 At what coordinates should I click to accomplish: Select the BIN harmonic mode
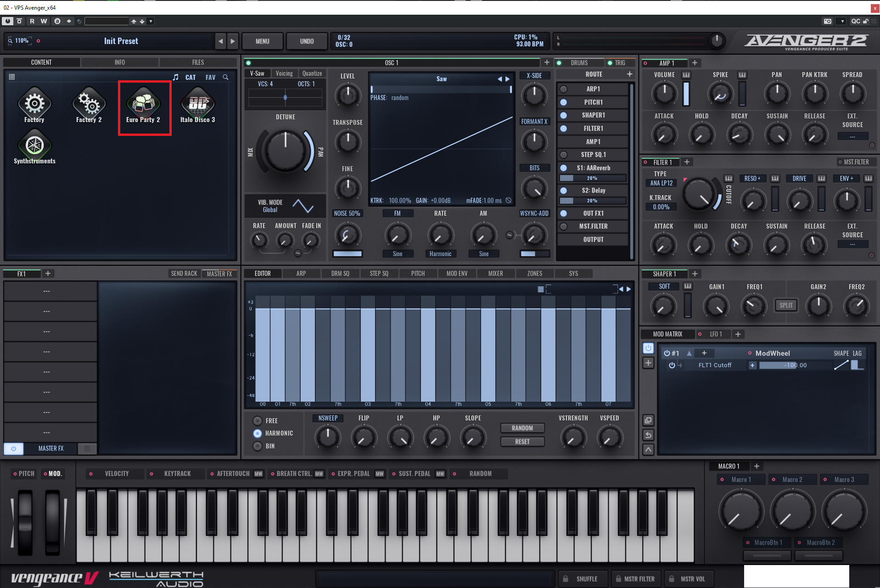258,446
